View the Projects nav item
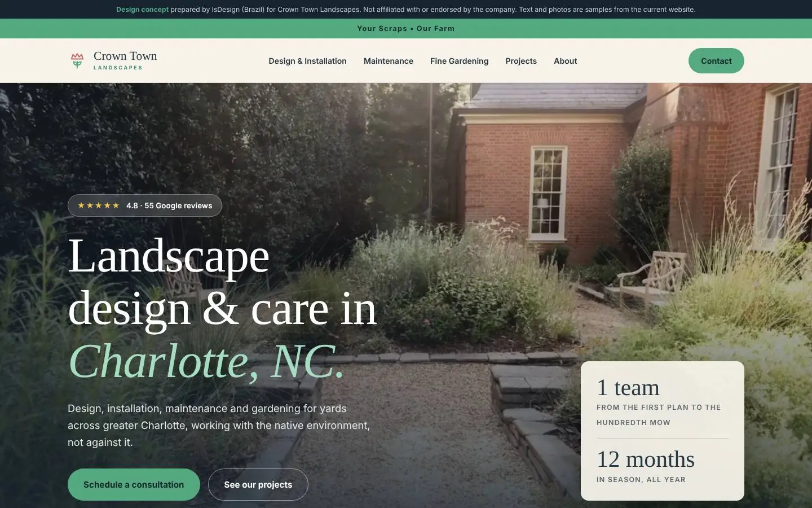Image resolution: width=812 pixels, height=508 pixels. [x=521, y=61]
